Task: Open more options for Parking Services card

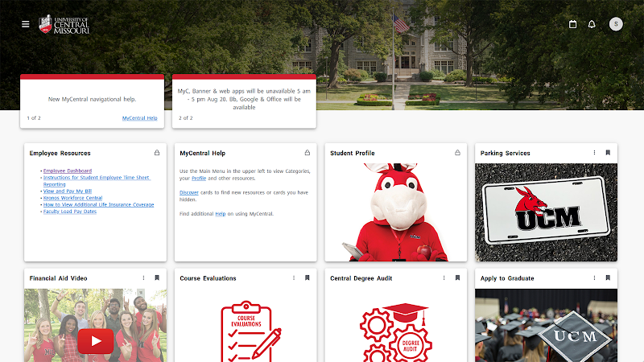Action: (594, 153)
